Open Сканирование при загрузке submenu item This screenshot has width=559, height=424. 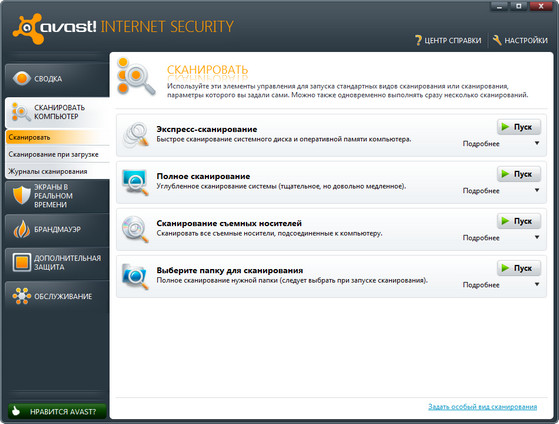point(57,154)
